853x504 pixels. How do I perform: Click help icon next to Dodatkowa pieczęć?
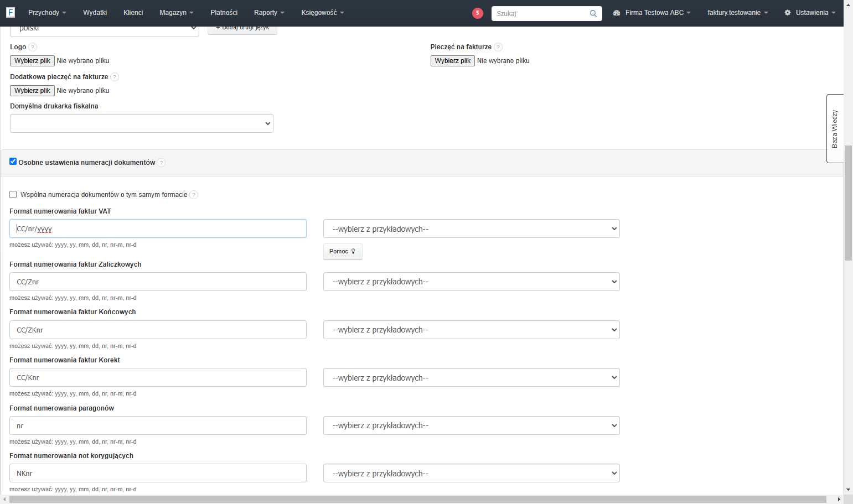click(x=115, y=77)
